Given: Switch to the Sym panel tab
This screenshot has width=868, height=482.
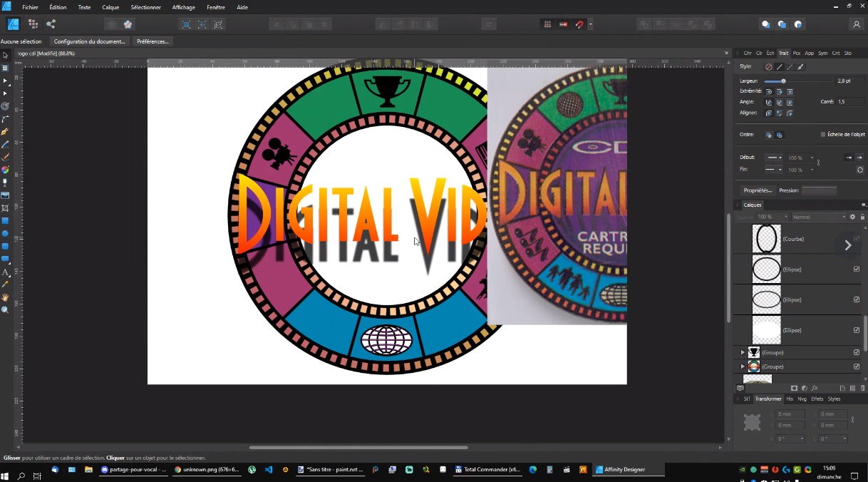Looking at the screenshot, I should pyautogui.click(x=822, y=53).
